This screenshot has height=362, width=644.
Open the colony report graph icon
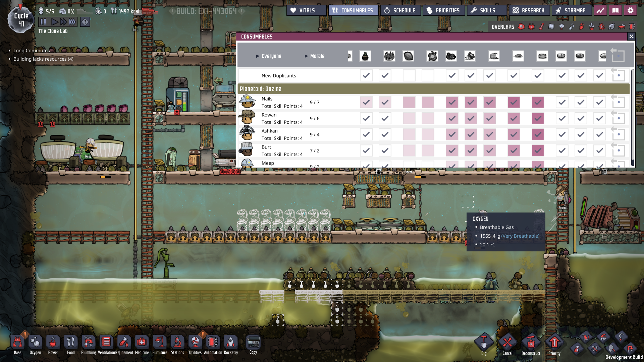(600, 10)
